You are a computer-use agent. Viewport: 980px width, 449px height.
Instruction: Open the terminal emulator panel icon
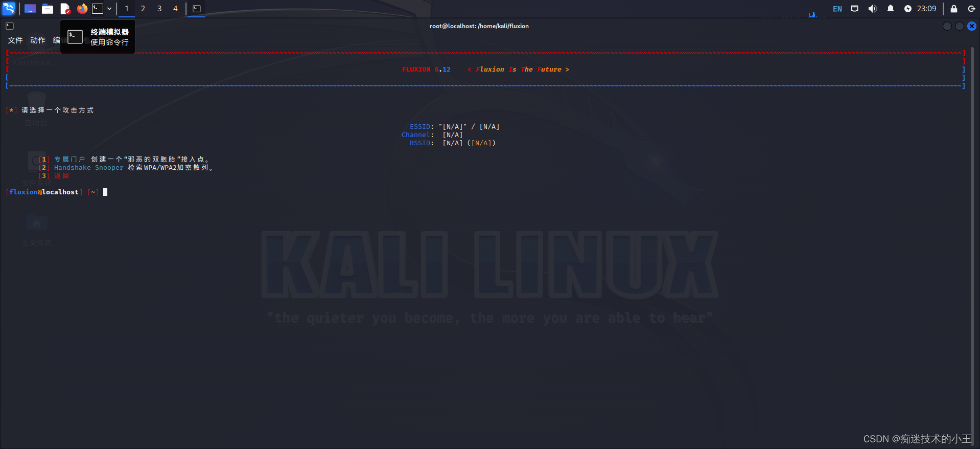pyautogui.click(x=98, y=9)
